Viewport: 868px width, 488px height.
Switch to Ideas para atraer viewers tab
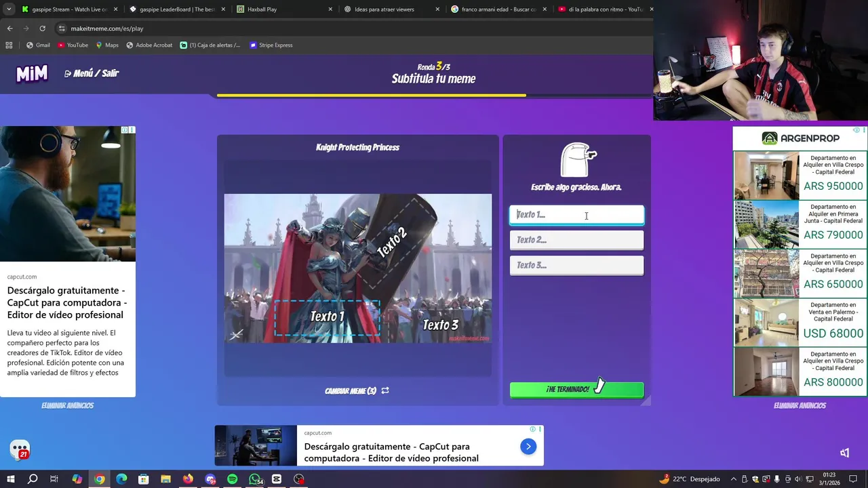click(x=392, y=9)
